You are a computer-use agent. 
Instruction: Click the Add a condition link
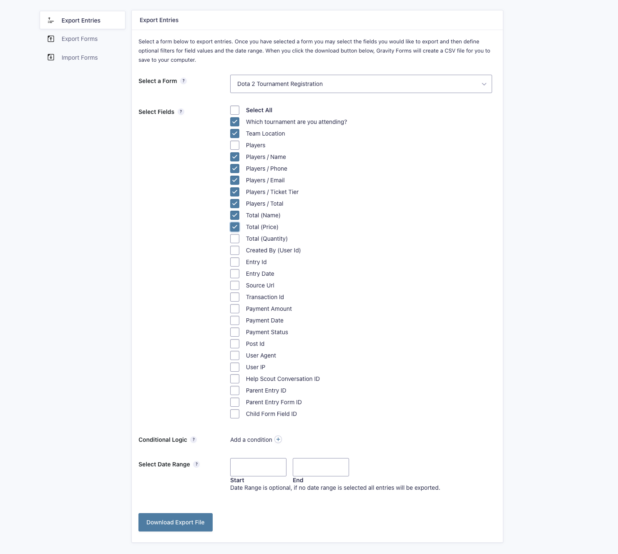tap(251, 439)
